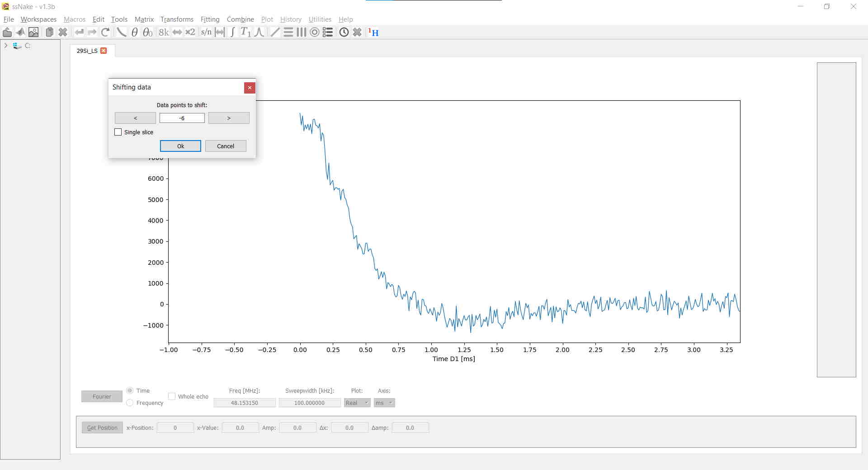Open the Lorentzian peak fitting icon
The width and height of the screenshot is (868, 470).
pyautogui.click(x=259, y=32)
